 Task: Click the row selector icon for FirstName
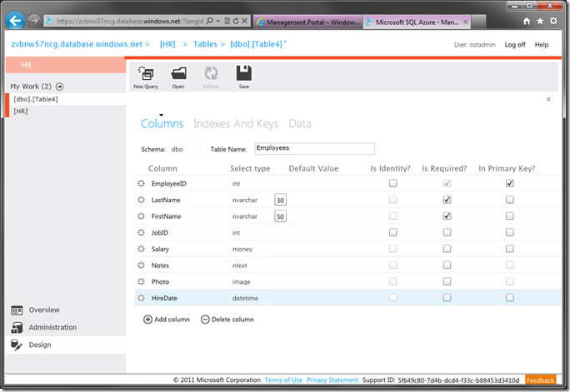click(x=142, y=216)
